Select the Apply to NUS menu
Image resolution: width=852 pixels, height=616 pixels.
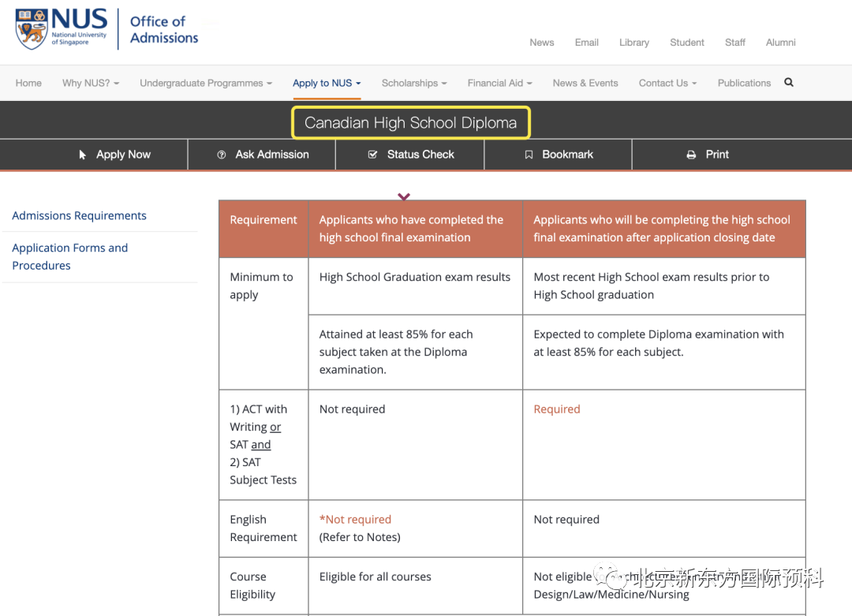pyautogui.click(x=326, y=83)
